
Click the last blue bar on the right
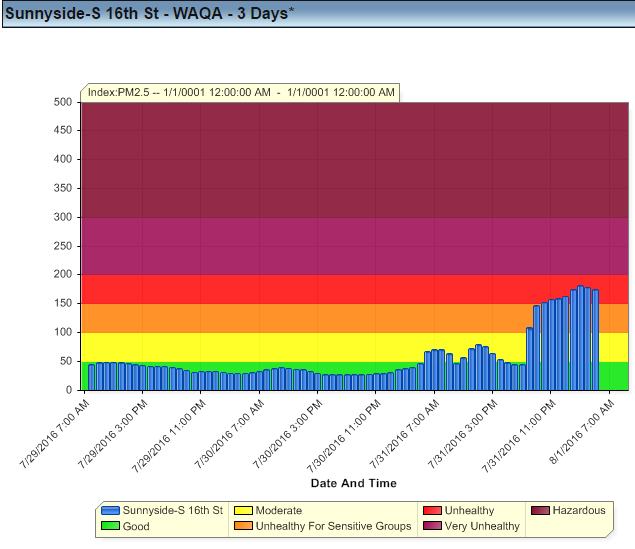click(x=595, y=340)
